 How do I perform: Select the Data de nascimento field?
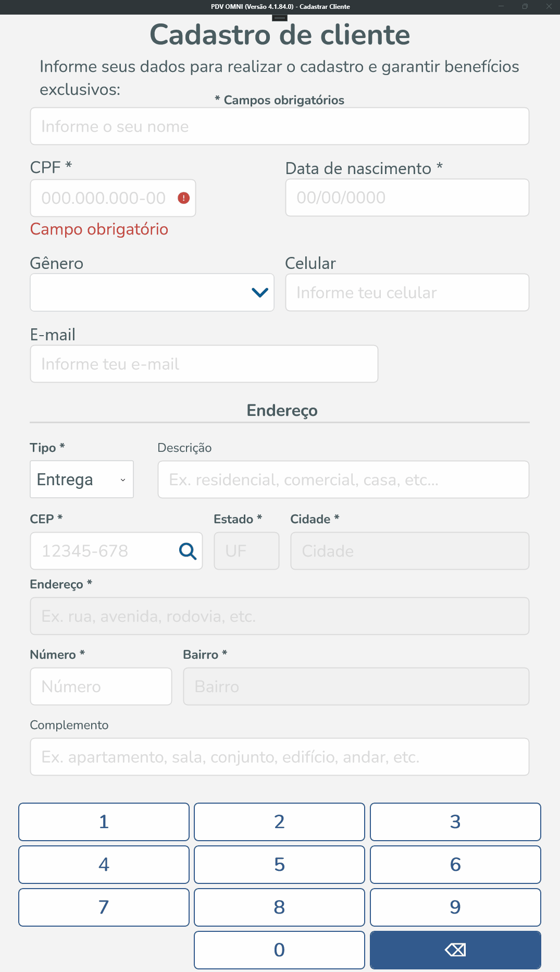tap(407, 198)
